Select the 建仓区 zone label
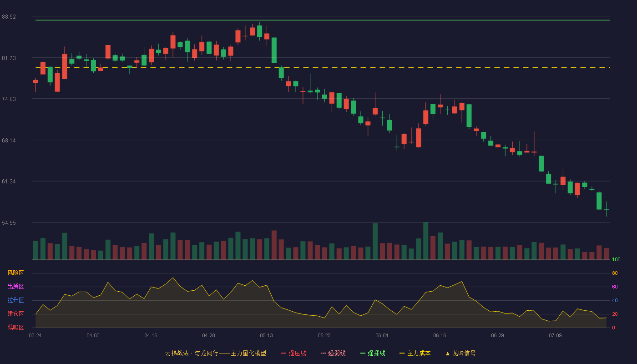Viewport: 637px width, 364px height. [15, 314]
